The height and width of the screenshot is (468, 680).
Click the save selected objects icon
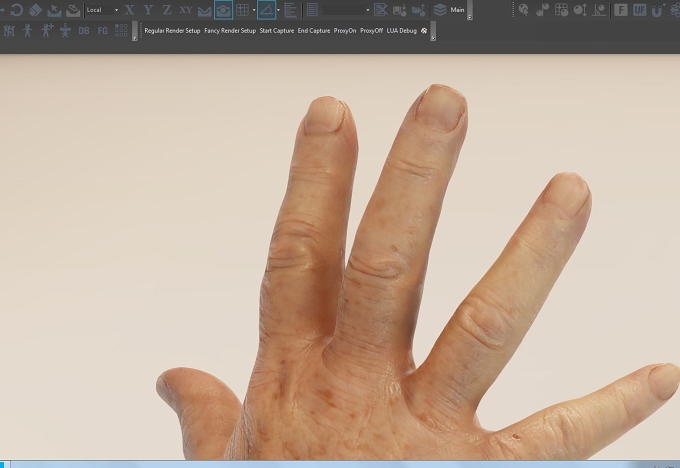(x=399, y=10)
